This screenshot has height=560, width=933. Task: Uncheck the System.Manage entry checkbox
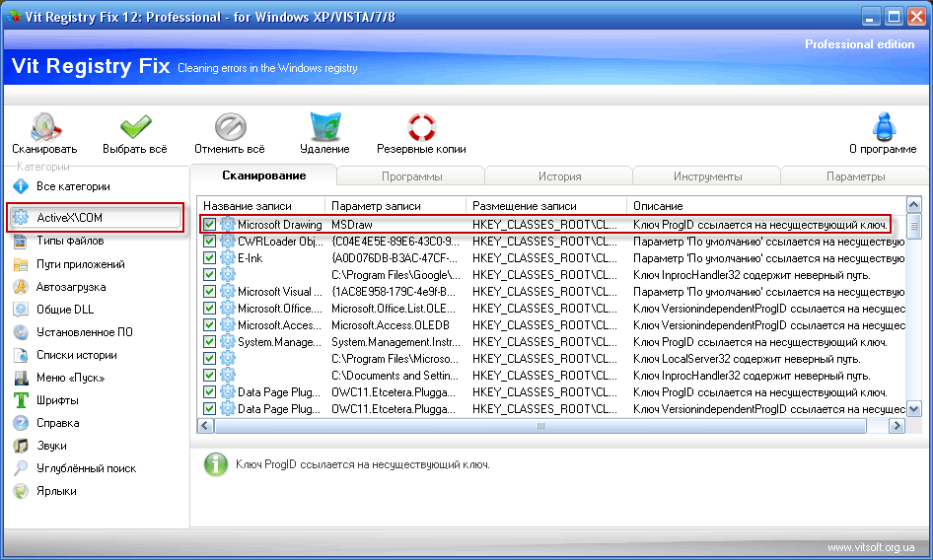[x=209, y=342]
